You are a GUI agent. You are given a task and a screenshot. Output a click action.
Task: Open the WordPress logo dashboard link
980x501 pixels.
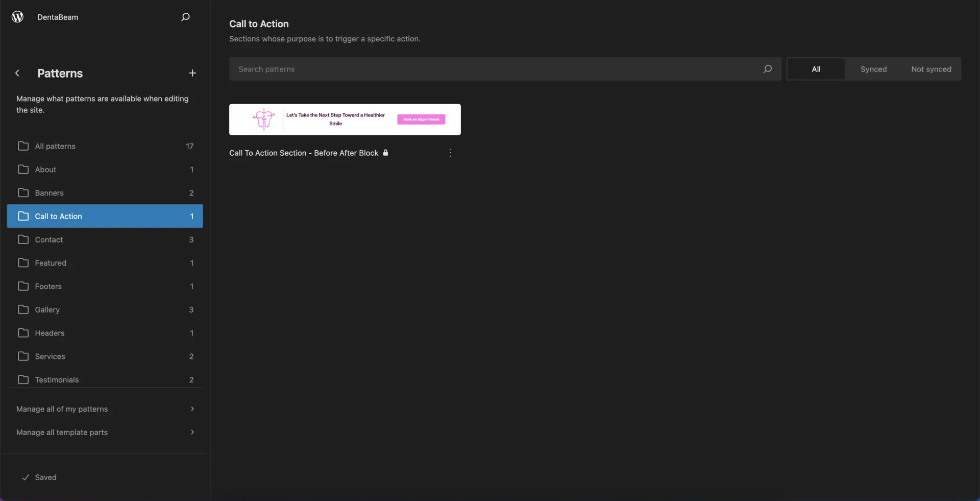coord(17,17)
